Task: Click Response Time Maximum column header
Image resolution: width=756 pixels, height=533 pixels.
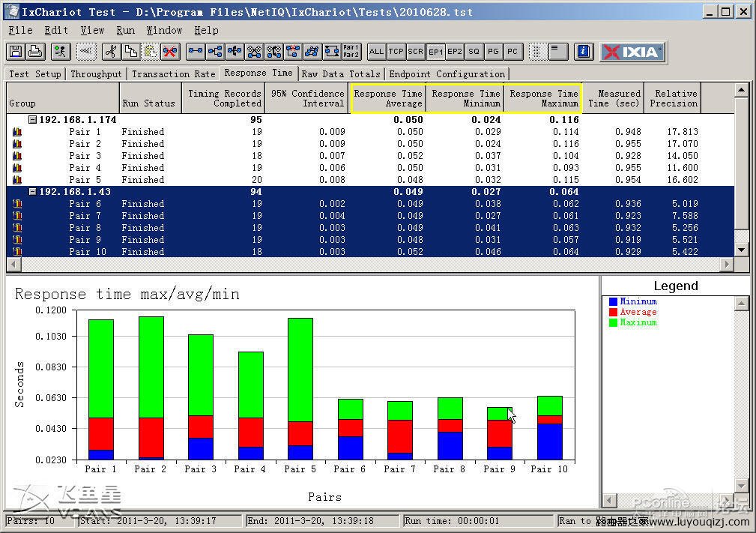Action: point(543,98)
